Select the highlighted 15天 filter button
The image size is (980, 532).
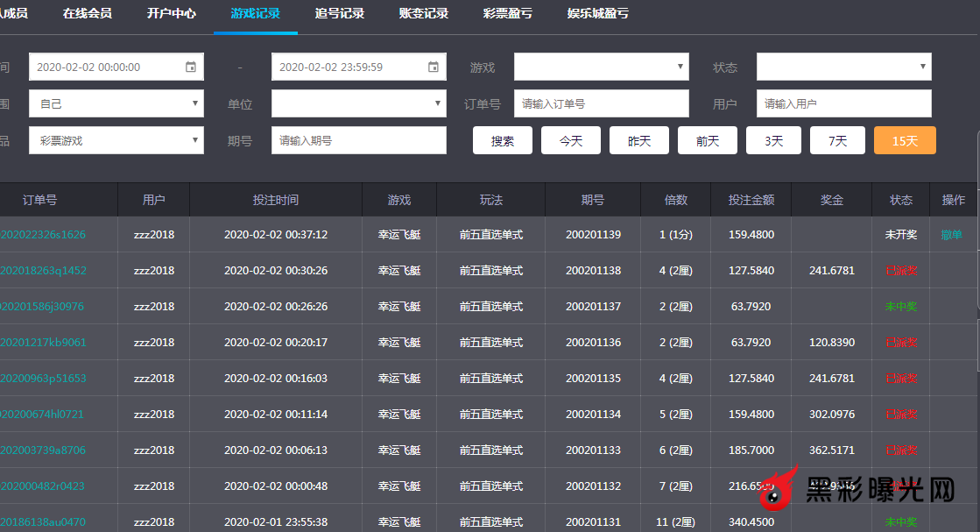tap(905, 140)
